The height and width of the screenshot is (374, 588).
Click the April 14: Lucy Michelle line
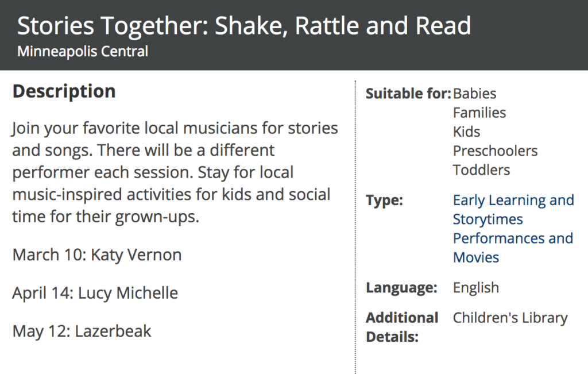click(x=95, y=294)
